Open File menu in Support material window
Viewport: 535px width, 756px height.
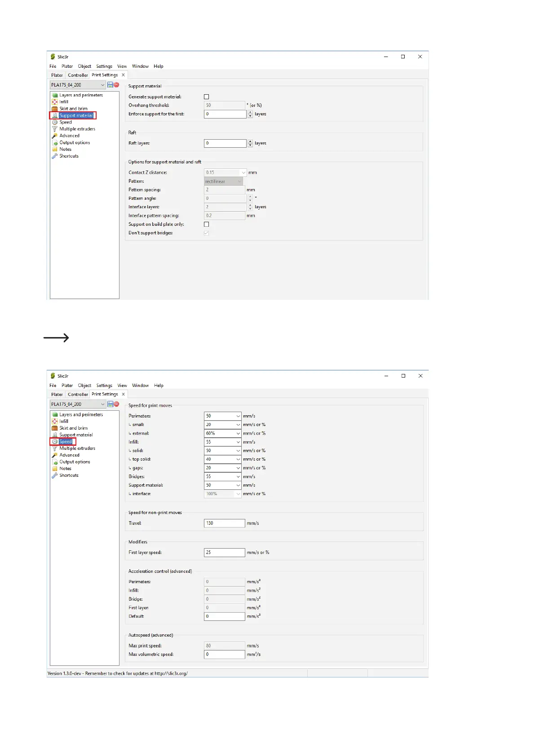53,66
